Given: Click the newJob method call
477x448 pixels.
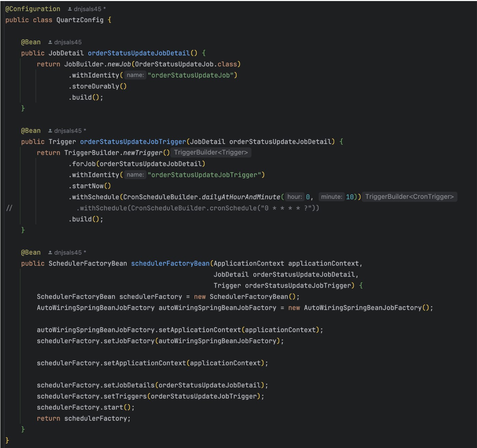Looking at the screenshot, I should [119, 64].
